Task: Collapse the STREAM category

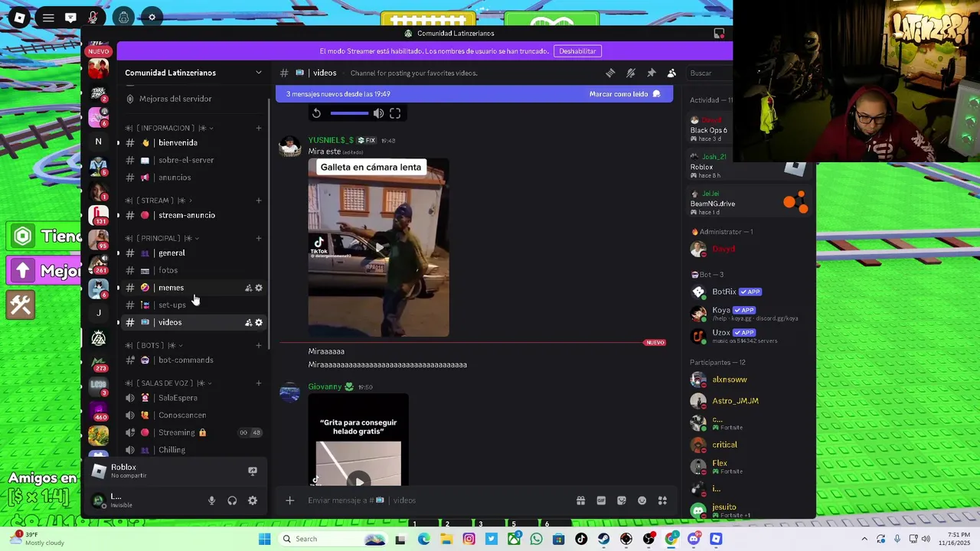Action: (158, 201)
